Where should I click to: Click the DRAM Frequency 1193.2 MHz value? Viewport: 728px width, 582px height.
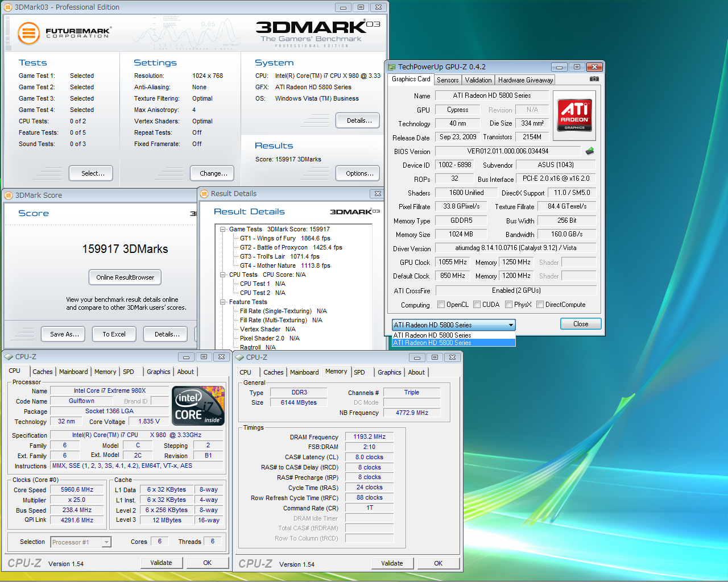point(369,437)
